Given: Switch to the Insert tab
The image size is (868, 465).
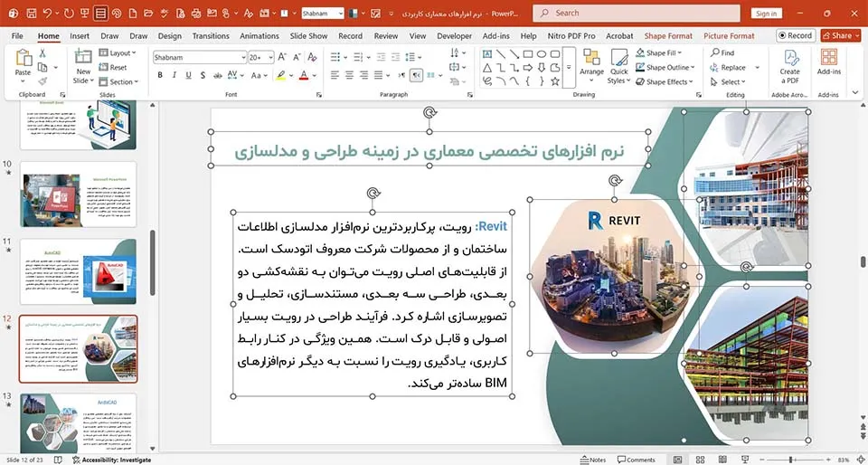Looking at the screenshot, I should [80, 36].
